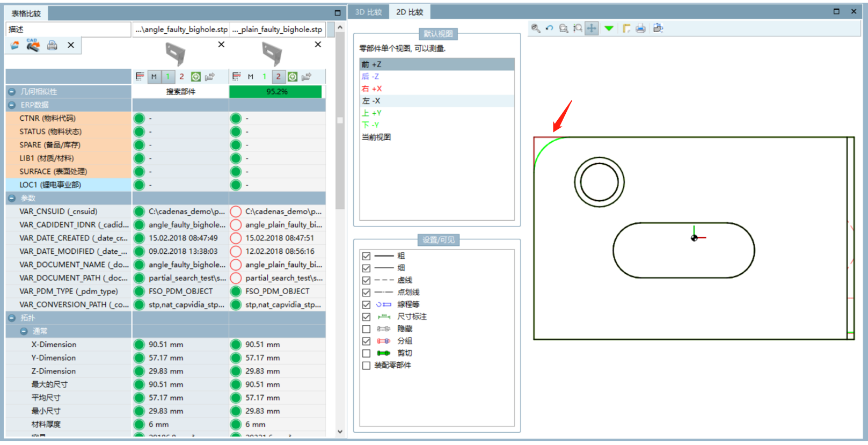Select the 下 -Y view
Screen dimensions: 868x445
pyautogui.click(x=437, y=125)
